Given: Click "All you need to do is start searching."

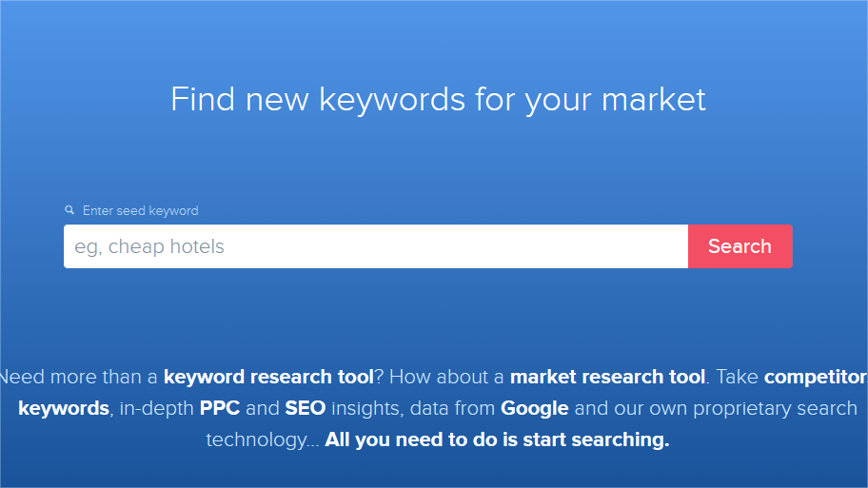Looking at the screenshot, I should 497,439.
